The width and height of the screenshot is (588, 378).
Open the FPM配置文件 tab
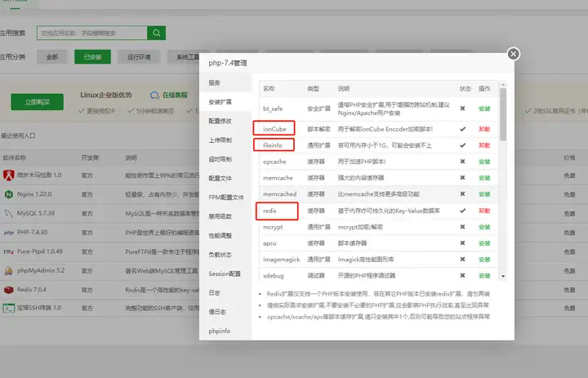[x=225, y=198]
